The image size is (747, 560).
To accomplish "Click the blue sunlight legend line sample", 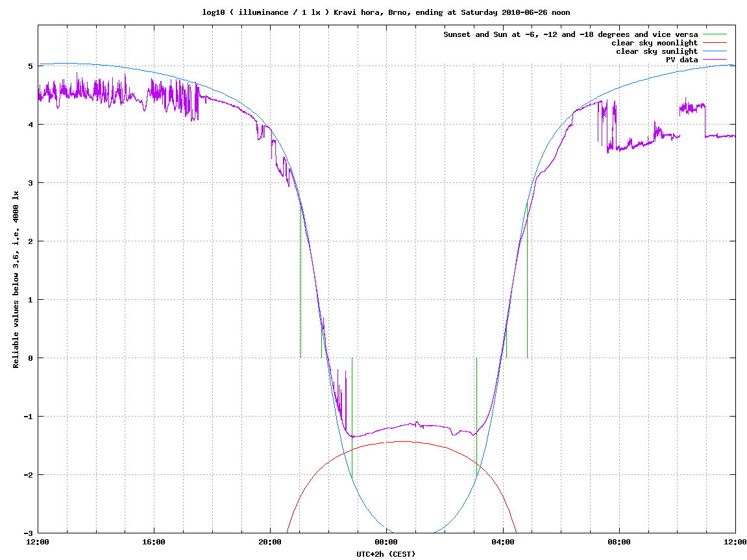I will pyautogui.click(x=715, y=51).
